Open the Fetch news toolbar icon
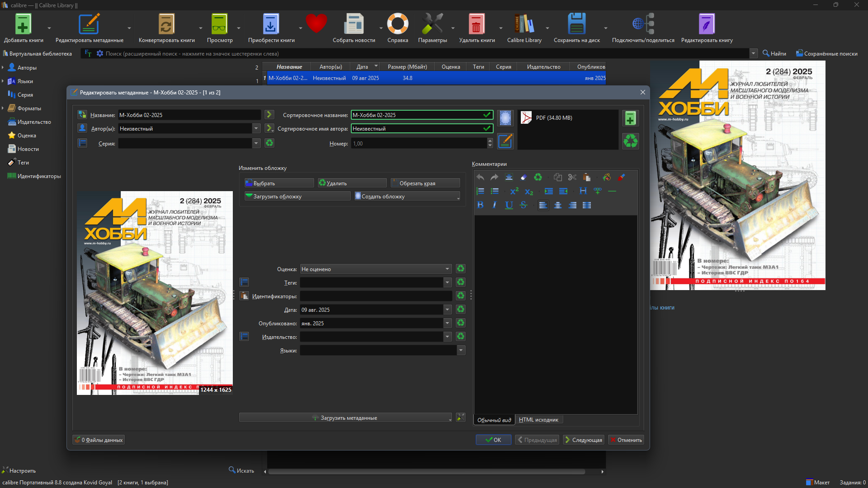 [354, 24]
